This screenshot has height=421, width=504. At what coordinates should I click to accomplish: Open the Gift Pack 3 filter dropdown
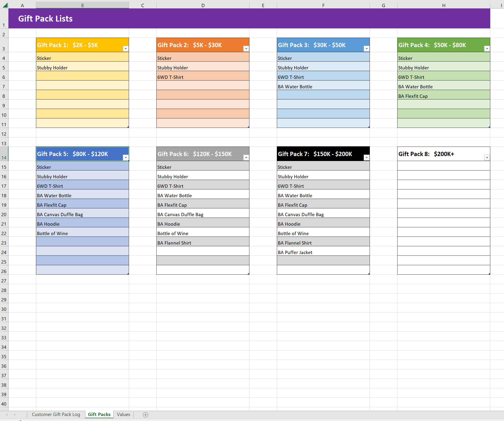pyautogui.click(x=367, y=49)
